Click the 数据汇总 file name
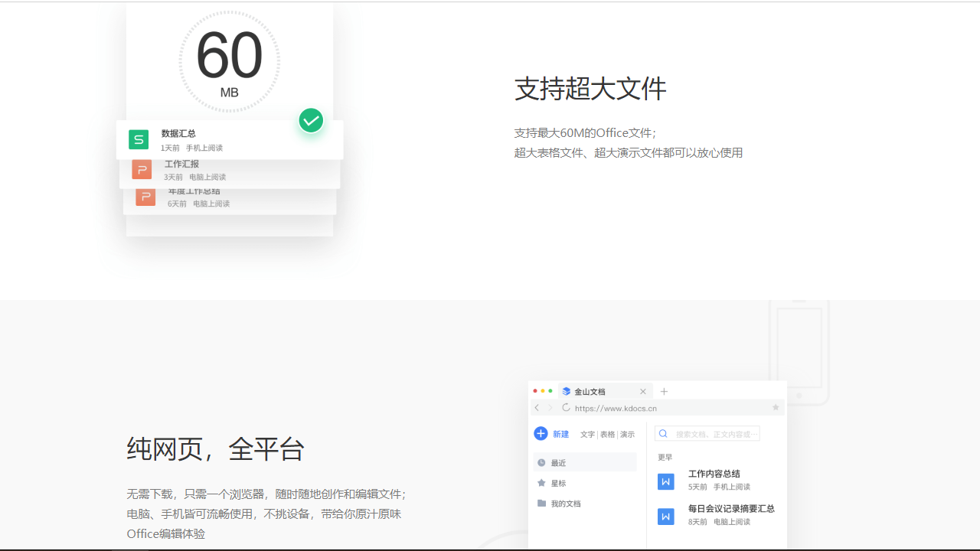Viewport: 980px width, 551px height. 178,134
